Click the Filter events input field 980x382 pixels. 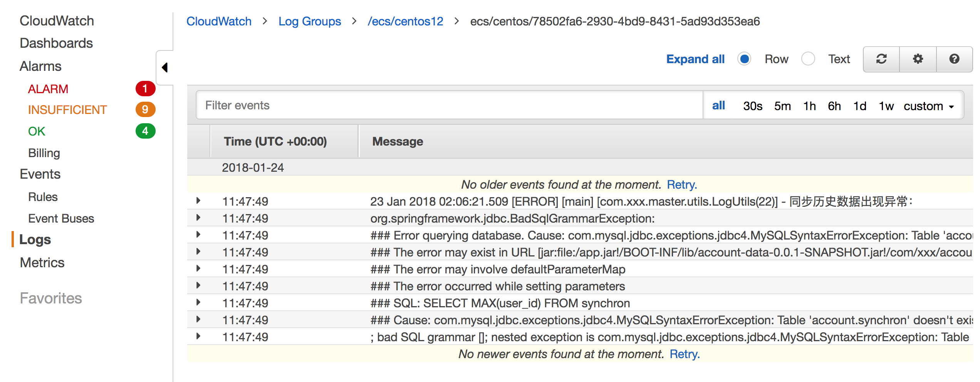click(x=449, y=105)
